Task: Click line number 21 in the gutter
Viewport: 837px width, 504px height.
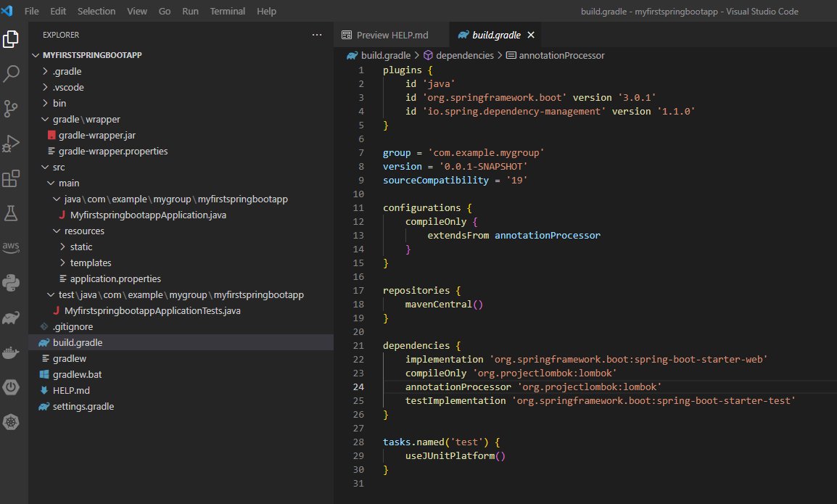Action: (358, 345)
